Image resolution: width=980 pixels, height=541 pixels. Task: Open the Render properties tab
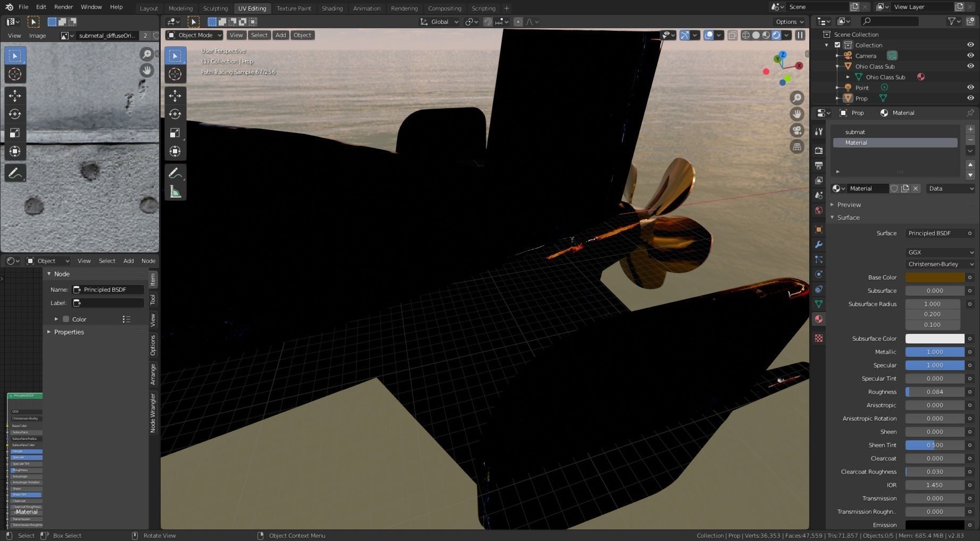[819, 151]
